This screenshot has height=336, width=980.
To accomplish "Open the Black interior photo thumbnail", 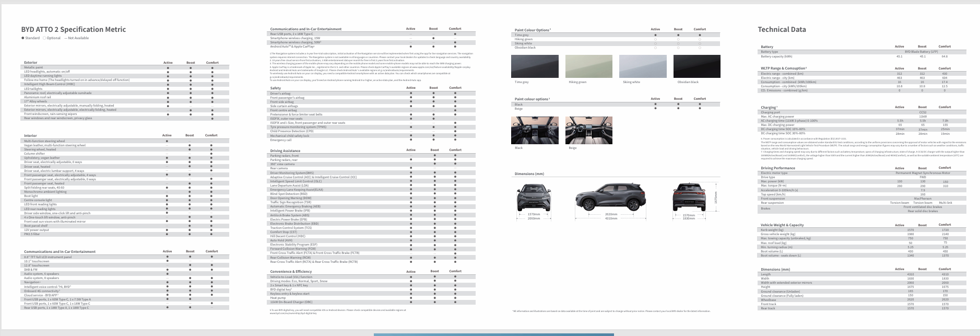I will click(x=535, y=130).
